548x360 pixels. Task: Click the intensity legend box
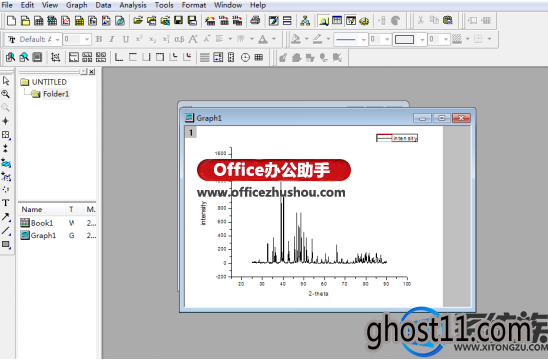(397, 138)
